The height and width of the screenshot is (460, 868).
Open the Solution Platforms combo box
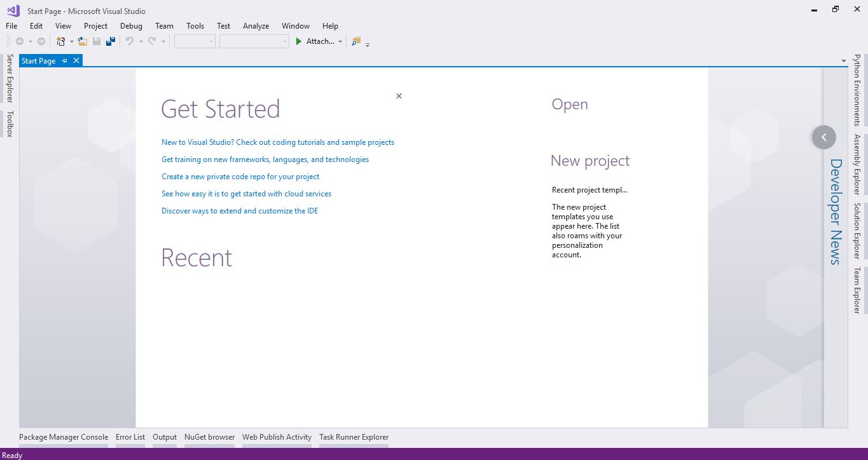(x=254, y=41)
